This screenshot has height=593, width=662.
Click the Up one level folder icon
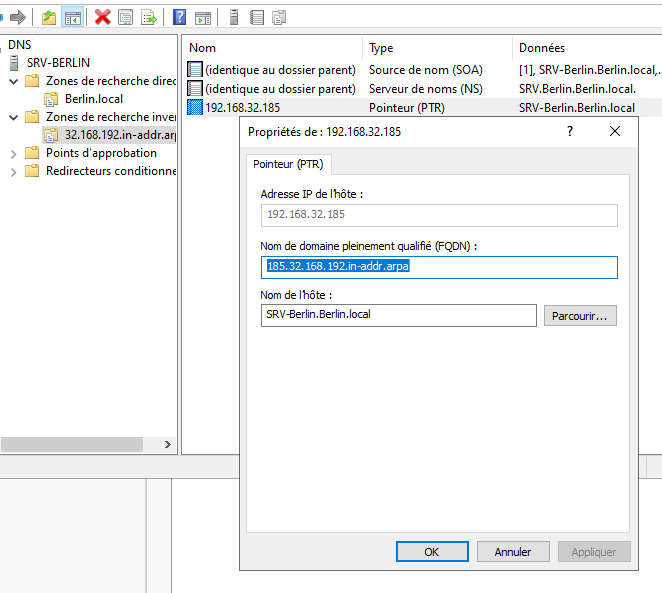49,17
